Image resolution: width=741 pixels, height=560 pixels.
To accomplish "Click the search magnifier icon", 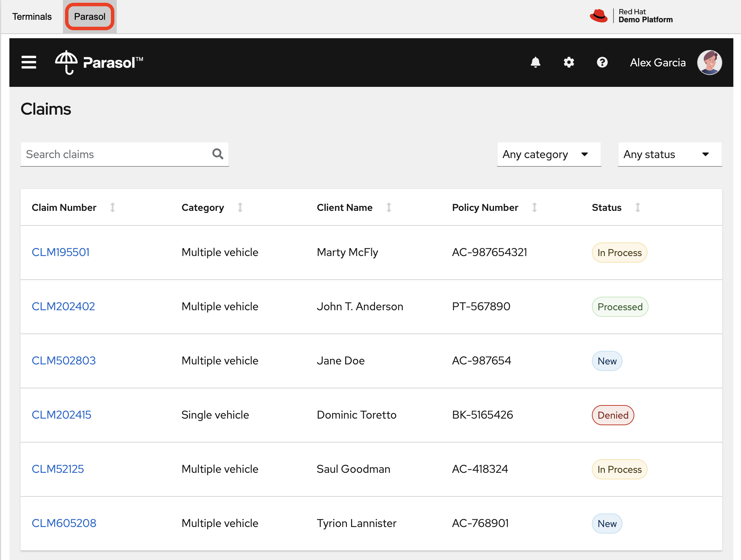I will (218, 154).
